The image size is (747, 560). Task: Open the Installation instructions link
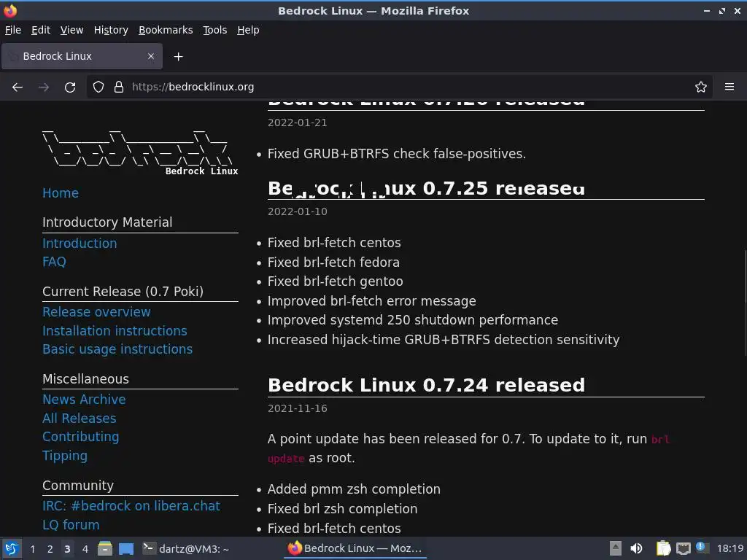point(115,331)
